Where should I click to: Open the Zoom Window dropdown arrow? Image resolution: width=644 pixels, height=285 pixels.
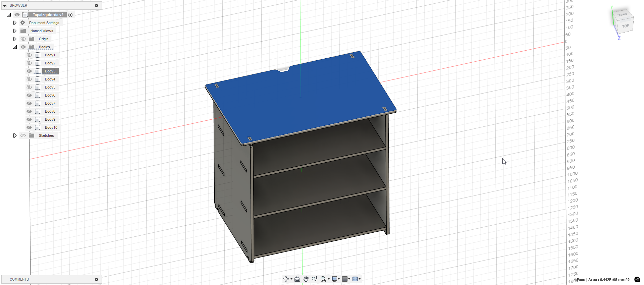329,279
